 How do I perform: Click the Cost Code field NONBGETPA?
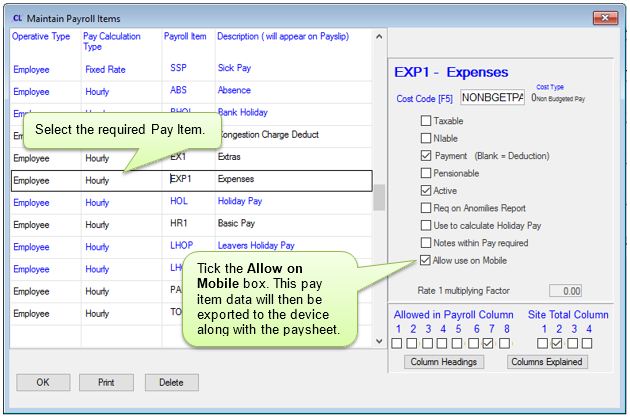point(492,97)
